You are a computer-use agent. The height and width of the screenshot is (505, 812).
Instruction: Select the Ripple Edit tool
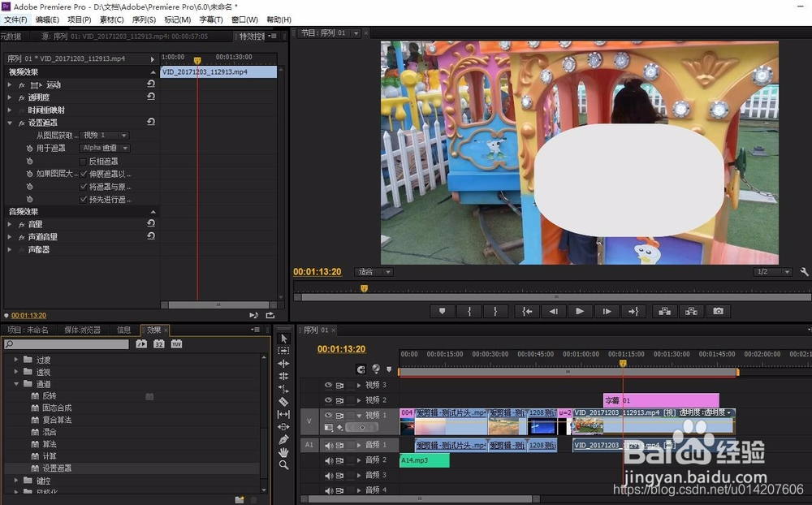[283, 364]
